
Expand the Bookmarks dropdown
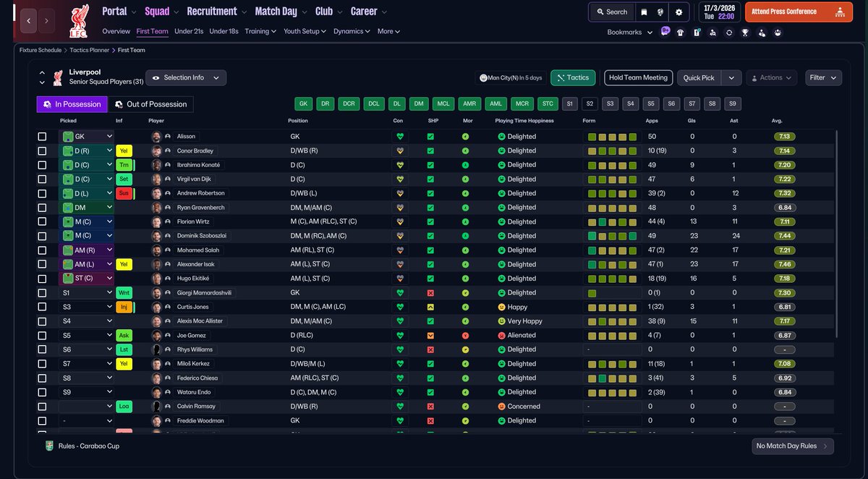(x=629, y=32)
